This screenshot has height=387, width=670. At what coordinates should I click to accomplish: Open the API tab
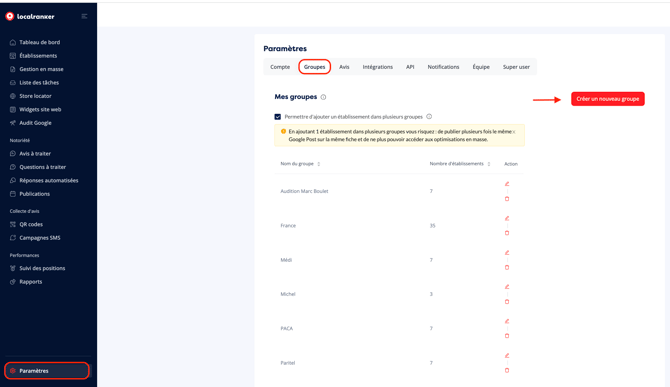(x=410, y=67)
